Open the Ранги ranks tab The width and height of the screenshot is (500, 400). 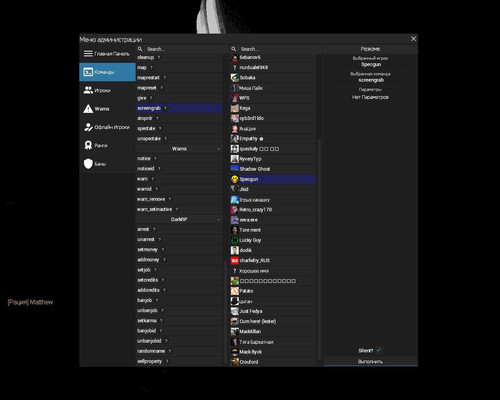pyautogui.click(x=107, y=145)
